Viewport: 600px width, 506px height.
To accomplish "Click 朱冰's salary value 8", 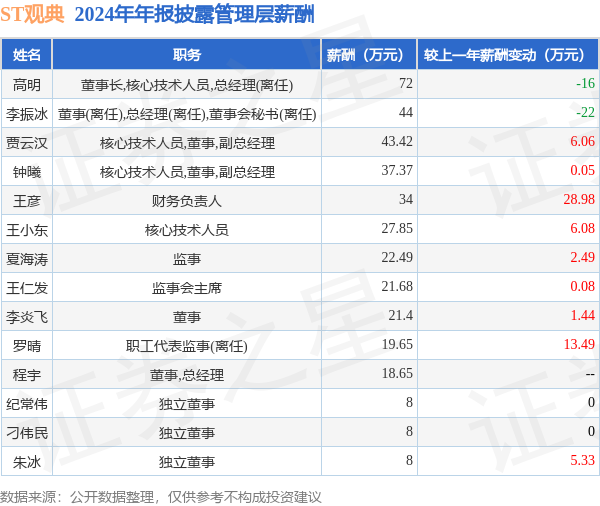I will [x=409, y=460].
